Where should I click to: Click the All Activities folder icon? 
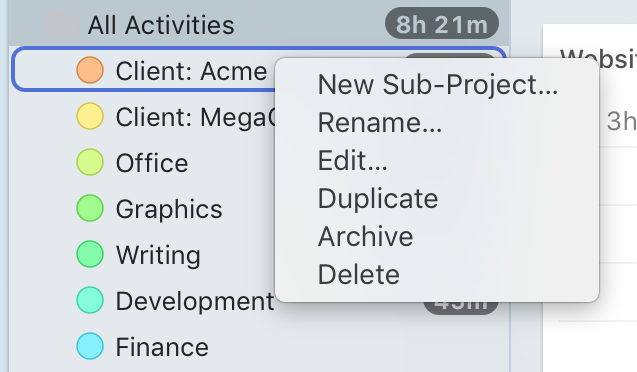63,25
